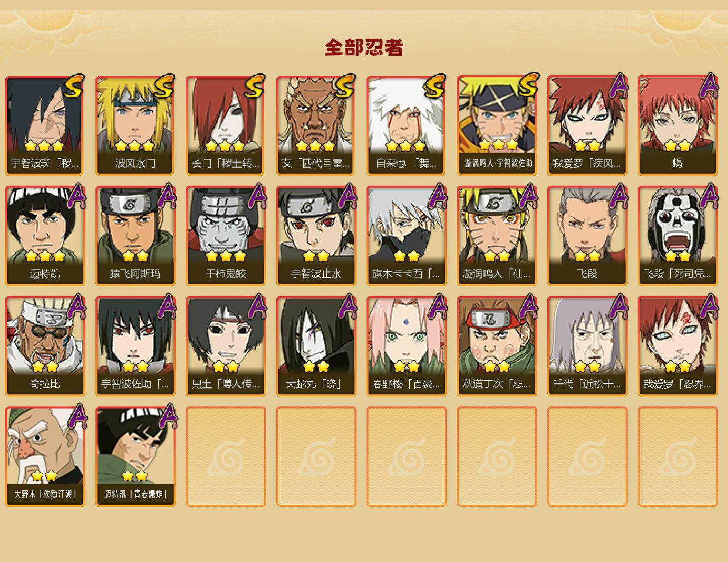Viewport: 728px width, 562px height.
Task: Choose the 飞段 card with gray hair
Action: pyautogui.click(x=587, y=236)
